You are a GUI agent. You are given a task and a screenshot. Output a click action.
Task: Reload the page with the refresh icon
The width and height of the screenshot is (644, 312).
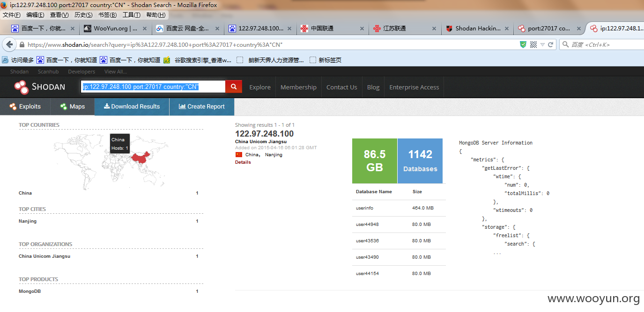click(550, 45)
